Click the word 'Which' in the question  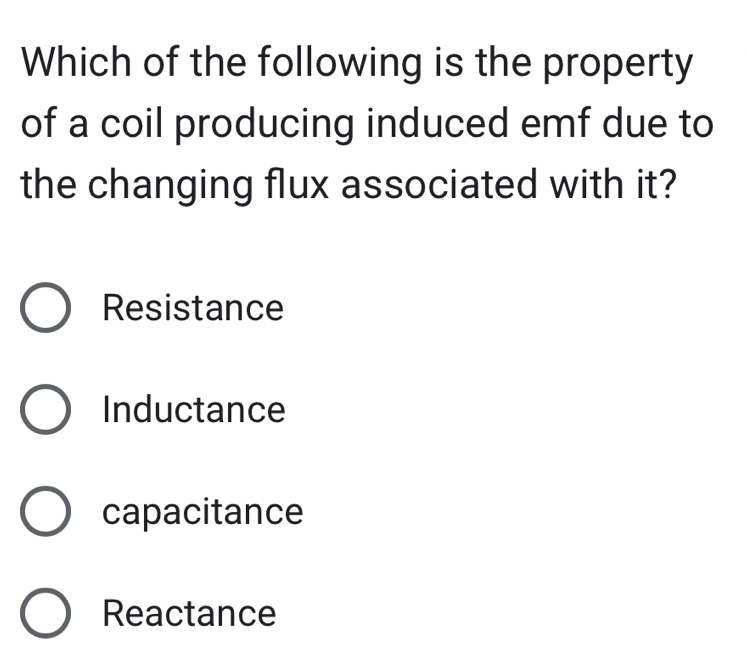pos(77,64)
